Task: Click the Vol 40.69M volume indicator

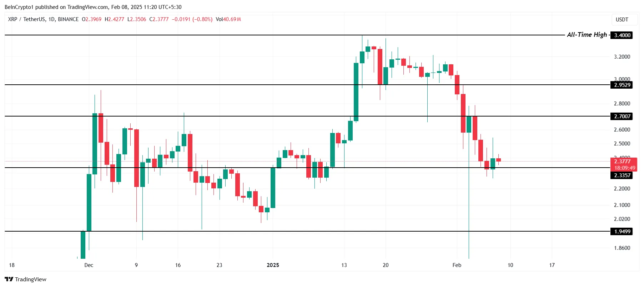Action: click(x=228, y=19)
